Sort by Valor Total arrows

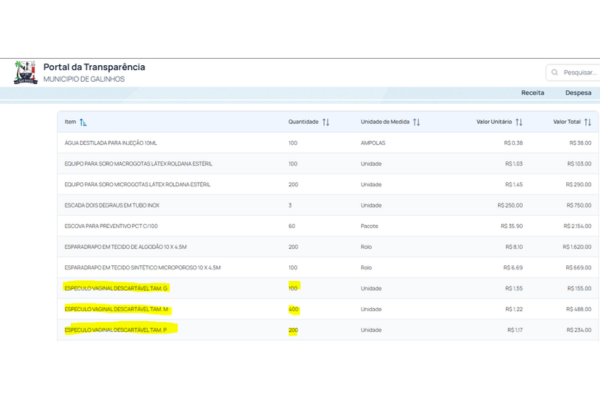point(588,122)
